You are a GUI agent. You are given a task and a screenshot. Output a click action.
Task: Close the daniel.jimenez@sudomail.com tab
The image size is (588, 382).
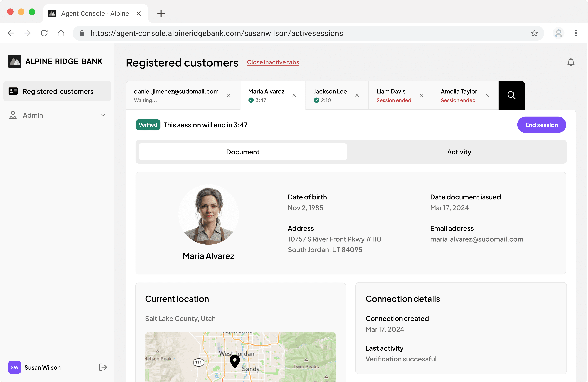pos(229,95)
